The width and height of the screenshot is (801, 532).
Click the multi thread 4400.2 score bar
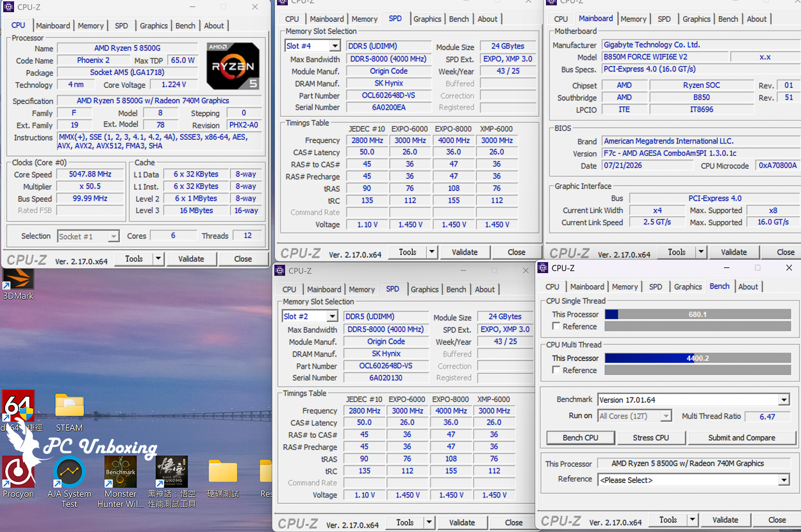[x=698, y=358]
